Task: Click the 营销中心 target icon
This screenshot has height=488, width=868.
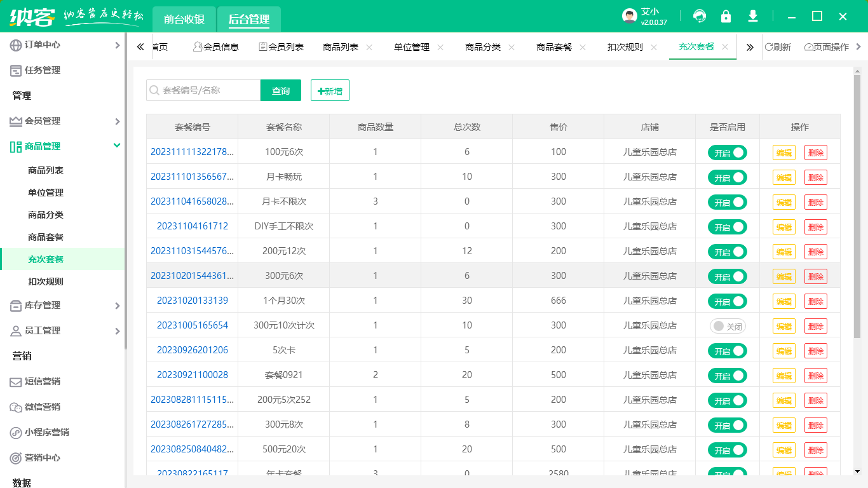Action: (x=15, y=457)
